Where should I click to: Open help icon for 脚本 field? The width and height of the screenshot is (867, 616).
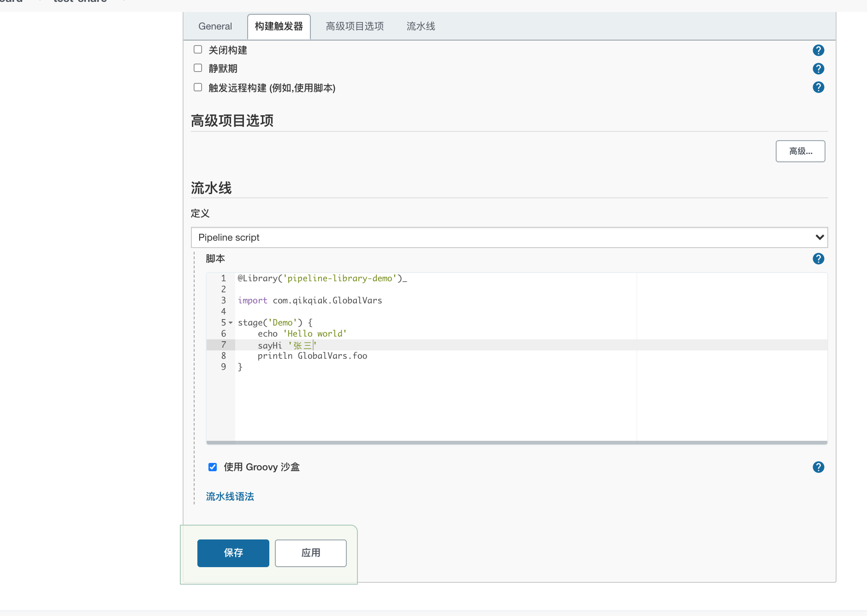[x=818, y=259]
